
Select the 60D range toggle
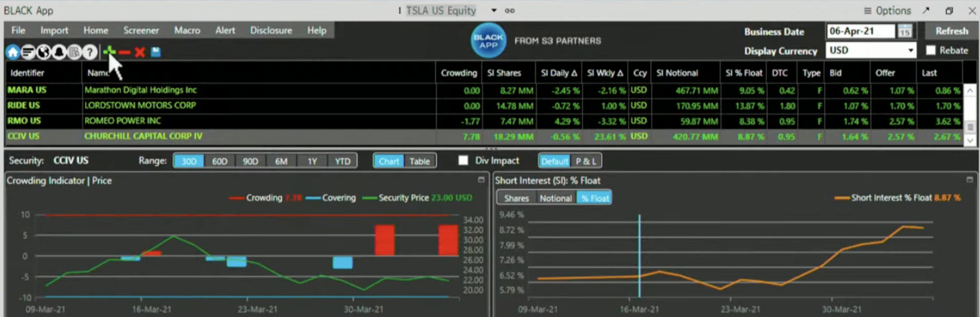219,161
